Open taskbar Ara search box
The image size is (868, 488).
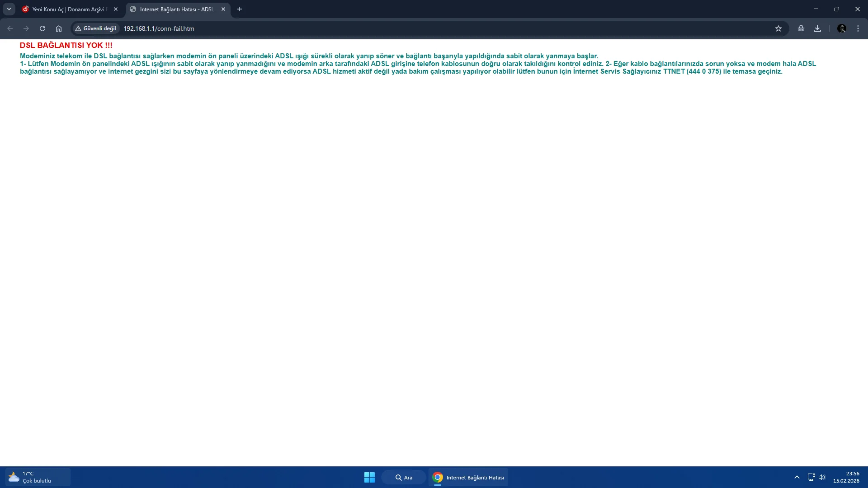tap(404, 477)
